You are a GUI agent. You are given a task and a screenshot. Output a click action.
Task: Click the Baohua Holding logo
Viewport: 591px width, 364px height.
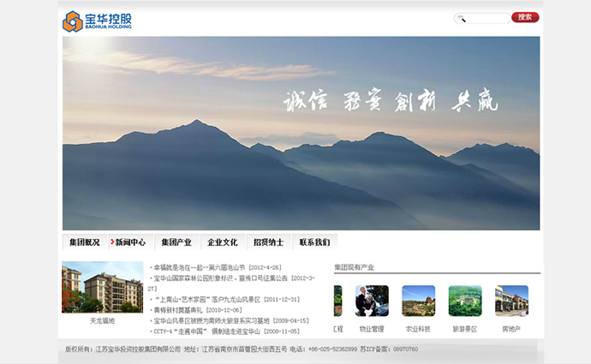coord(97,21)
